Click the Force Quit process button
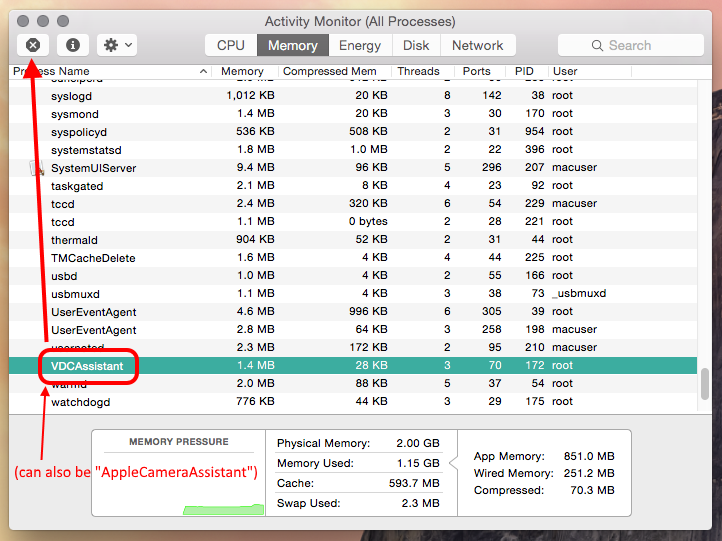Image resolution: width=722 pixels, height=541 pixels. 33,45
